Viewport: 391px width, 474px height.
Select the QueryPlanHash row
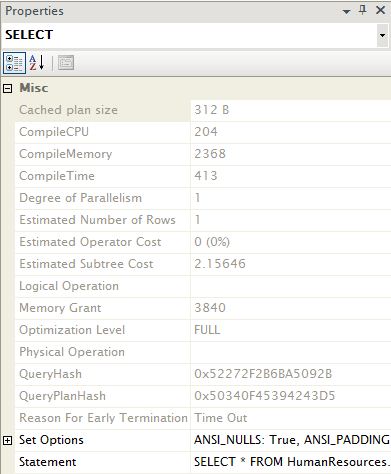[203, 396]
